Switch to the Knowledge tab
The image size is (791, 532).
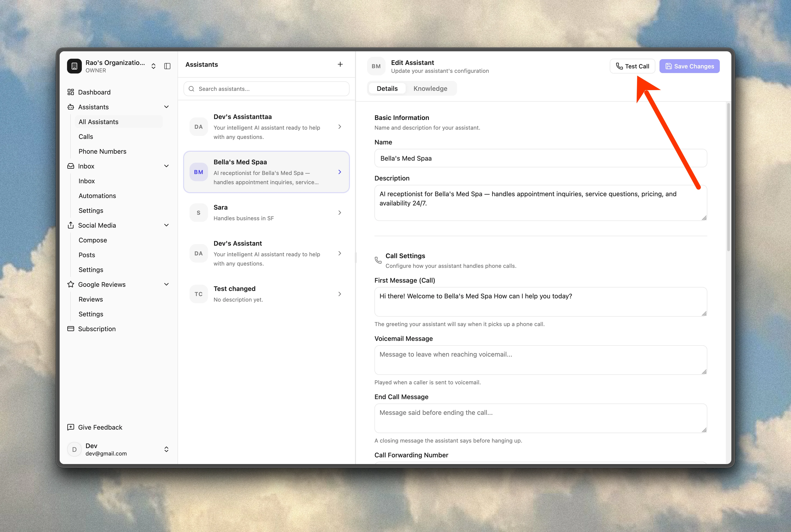(x=430, y=88)
